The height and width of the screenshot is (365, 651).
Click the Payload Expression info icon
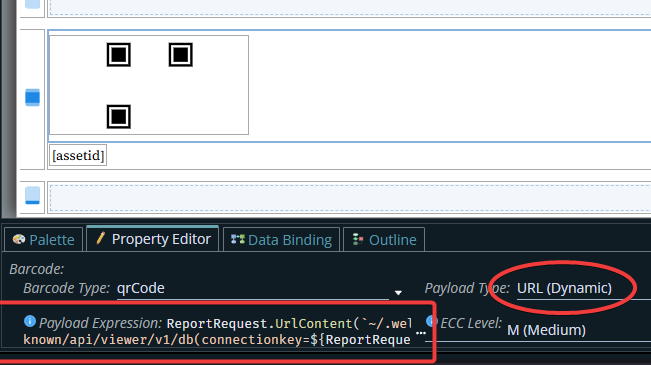click(30, 321)
